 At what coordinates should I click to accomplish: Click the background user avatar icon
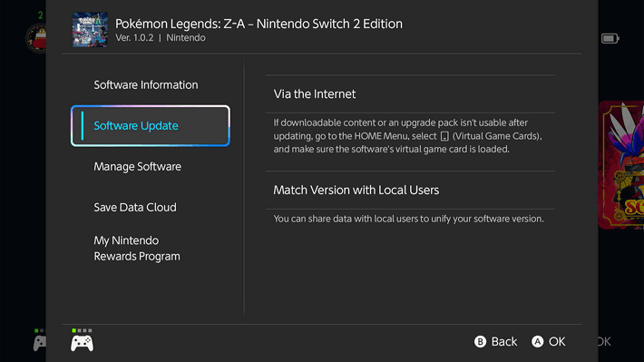click(x=36, y=39)
